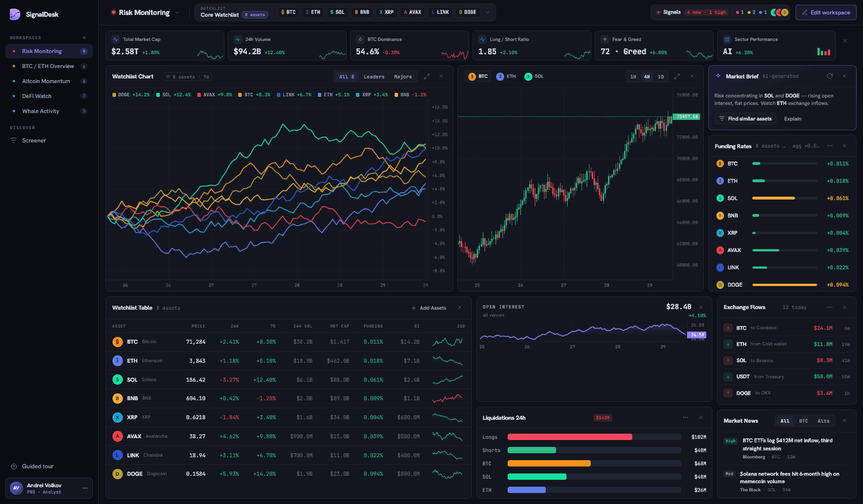The image size is (863, 504).
Task: Click the USDT inflow arrow in Exchange Flows
Action: (x=729, y=377)
